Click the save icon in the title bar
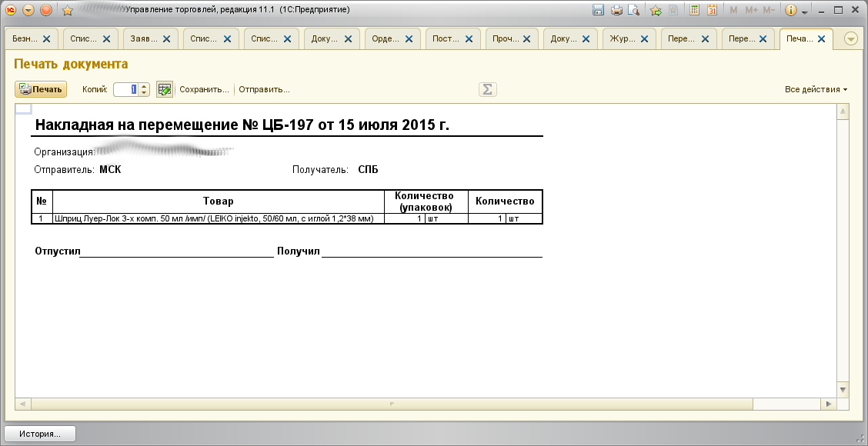Screen dimensions: 868x446 598,10
